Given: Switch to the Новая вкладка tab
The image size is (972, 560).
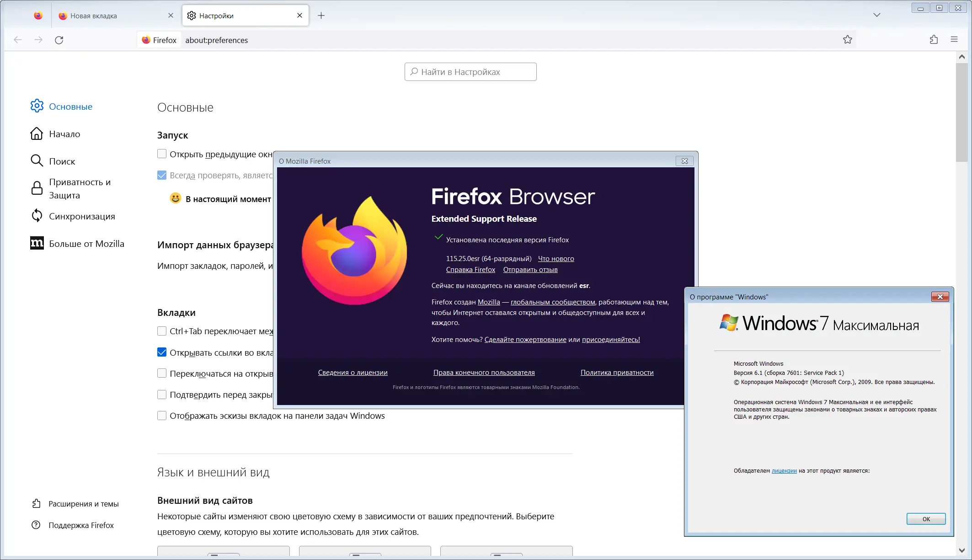Looking at the screenshot, I should (x=94, y=16).
